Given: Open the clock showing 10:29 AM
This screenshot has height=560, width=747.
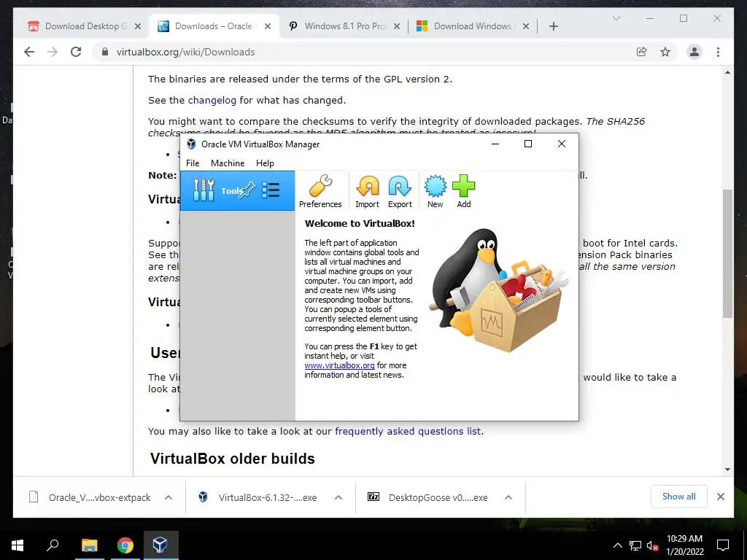Looking at the screenshot, I should pos(684,545).
